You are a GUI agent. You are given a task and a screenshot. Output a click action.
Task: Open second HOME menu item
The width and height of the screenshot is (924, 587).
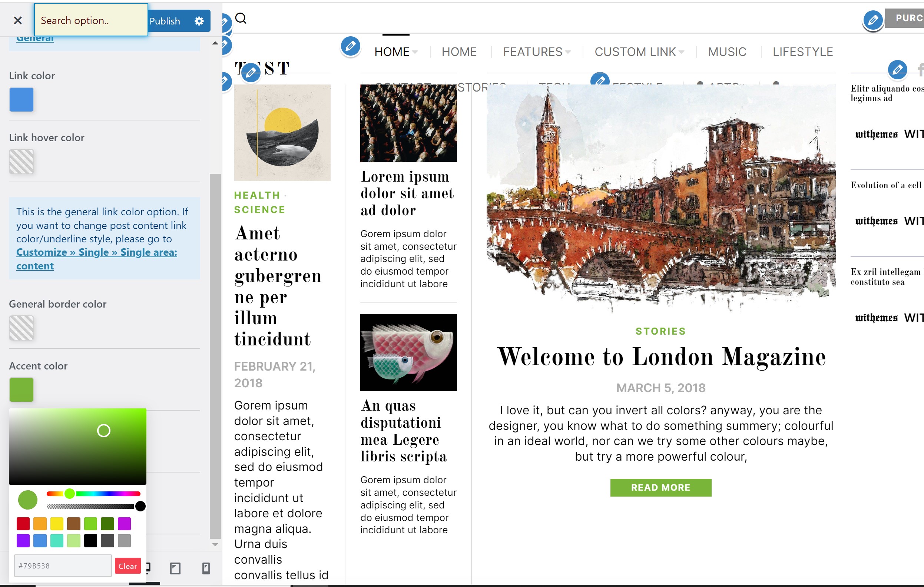point(459,52)
